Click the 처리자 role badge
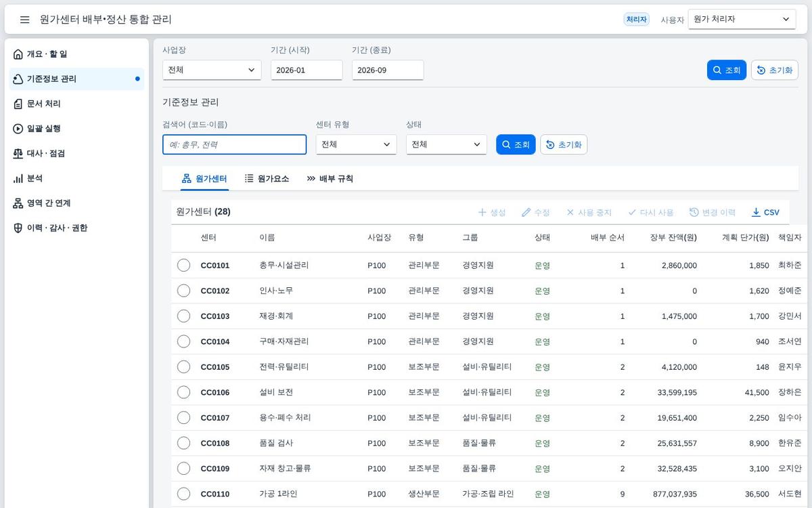Viewport: 812px width, 508px height. click(x=636, y=20)
